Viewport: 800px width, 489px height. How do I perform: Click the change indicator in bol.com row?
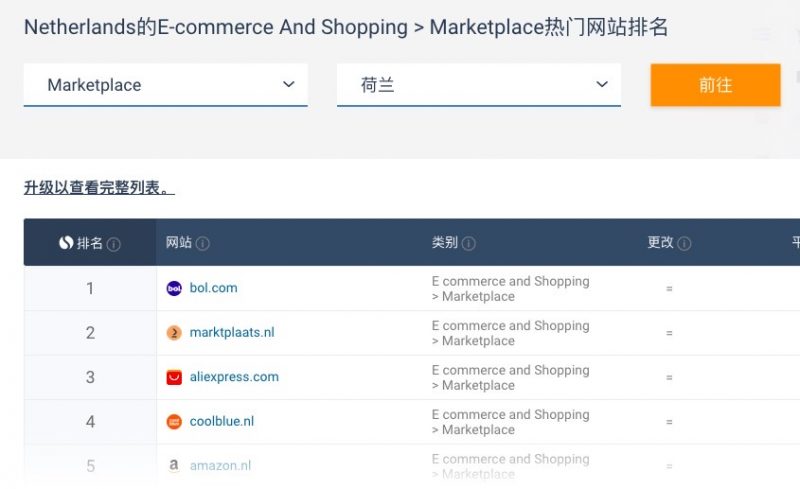[669, 288]
